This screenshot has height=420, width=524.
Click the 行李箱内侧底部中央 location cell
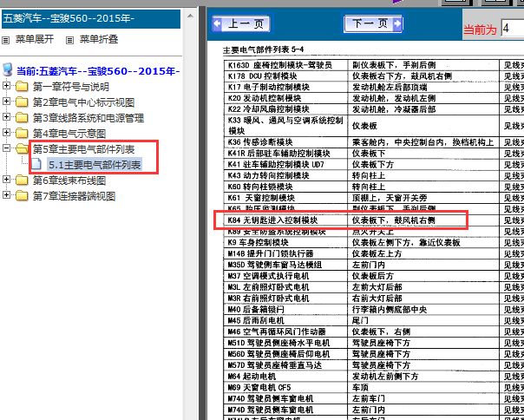coord(423,309)
